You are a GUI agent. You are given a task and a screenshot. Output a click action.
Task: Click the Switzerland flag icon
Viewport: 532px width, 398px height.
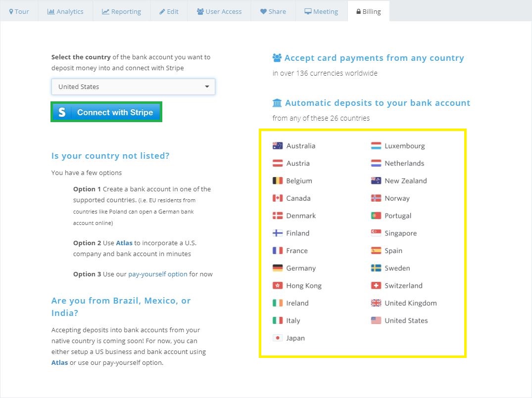click(376, 285)
